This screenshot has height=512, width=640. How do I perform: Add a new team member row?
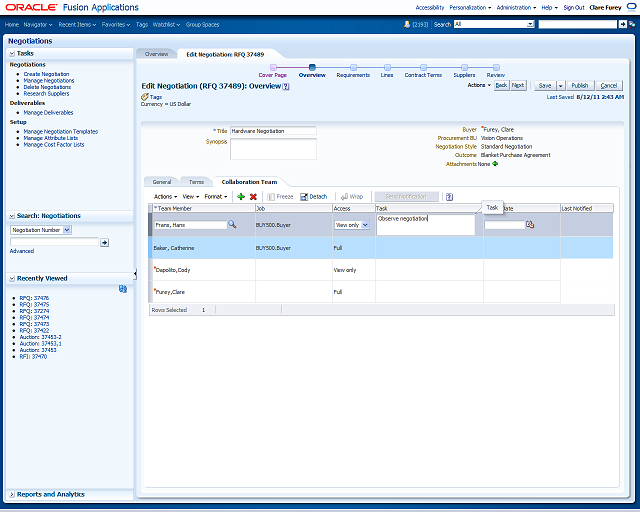[x=241, y=197]
